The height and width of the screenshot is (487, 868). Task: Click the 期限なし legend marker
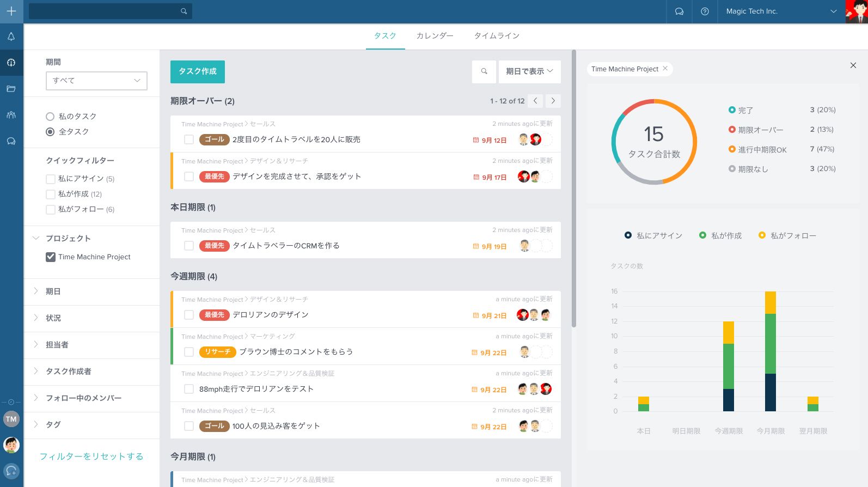point(732,169)
